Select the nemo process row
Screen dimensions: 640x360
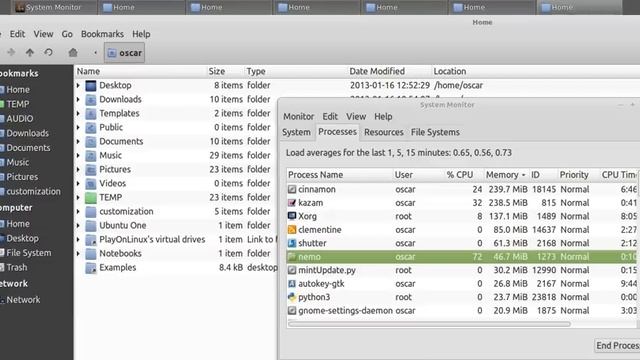click(x=462, y=257)
